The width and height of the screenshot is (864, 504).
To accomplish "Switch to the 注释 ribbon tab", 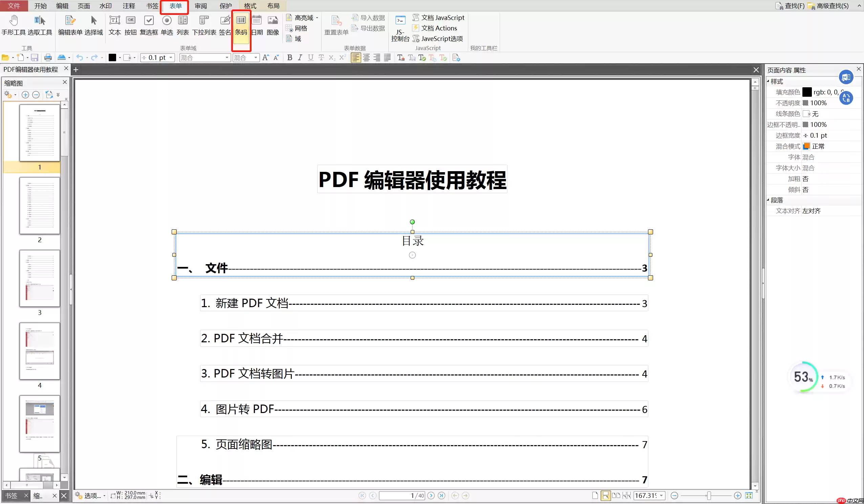I will click(x=129, y=6).
